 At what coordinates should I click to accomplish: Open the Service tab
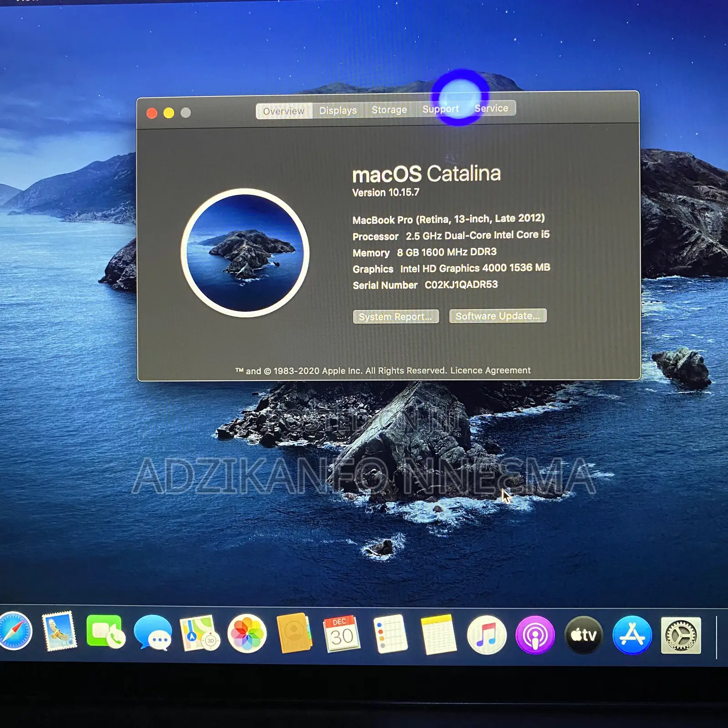[x=491, y=108]
